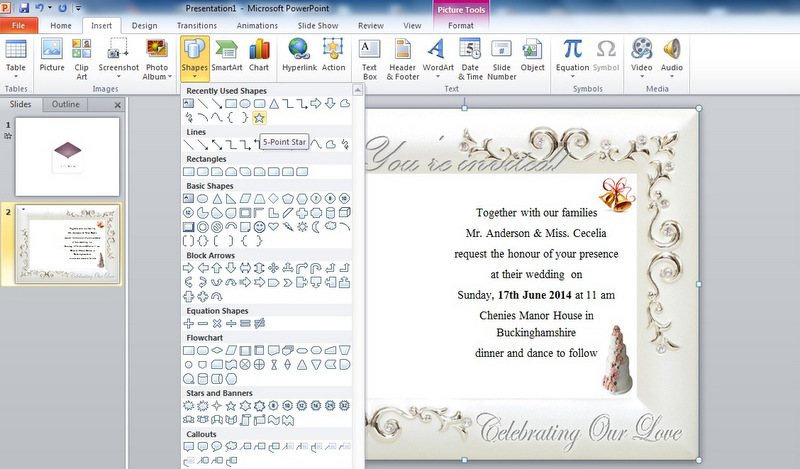Select slide 2 thumbnail

[x=67, y=244]
